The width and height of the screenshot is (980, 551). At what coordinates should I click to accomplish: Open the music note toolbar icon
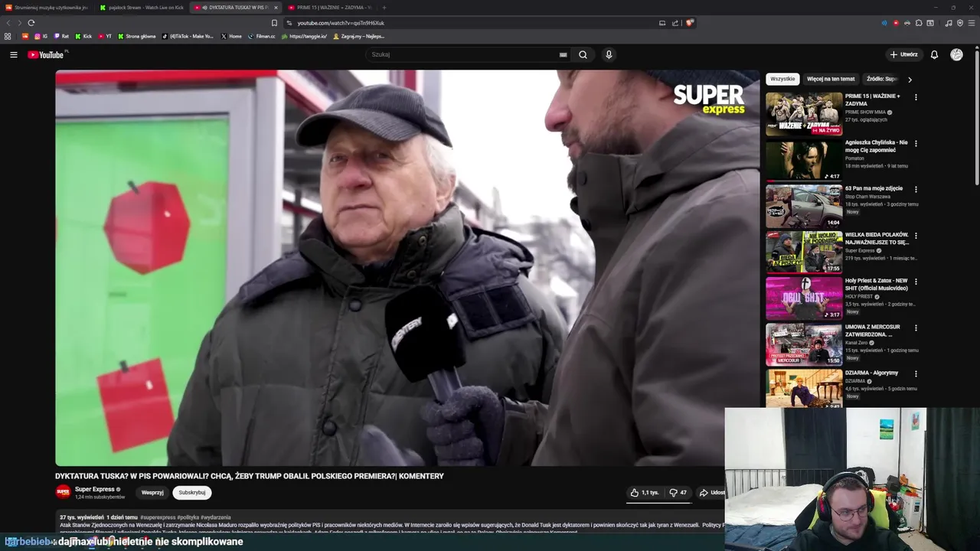(x=949, y=23)
